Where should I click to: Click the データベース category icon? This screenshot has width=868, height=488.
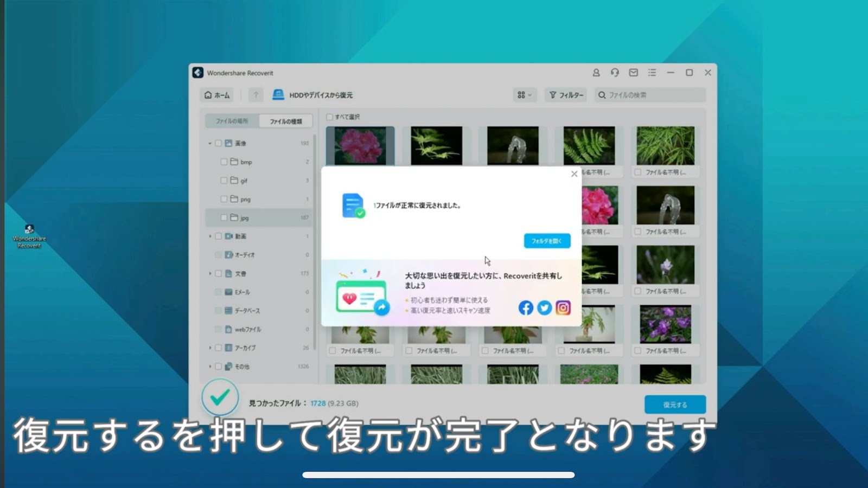click(229, 311)
